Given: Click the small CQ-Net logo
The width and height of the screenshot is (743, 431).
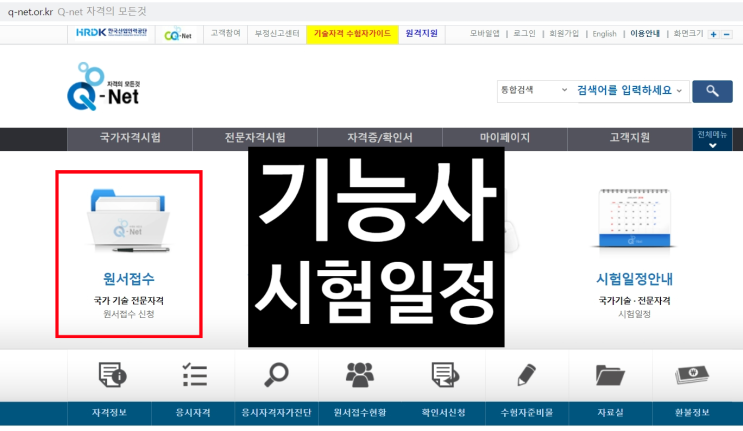Looking at the screenshot, I should [178, 34].
